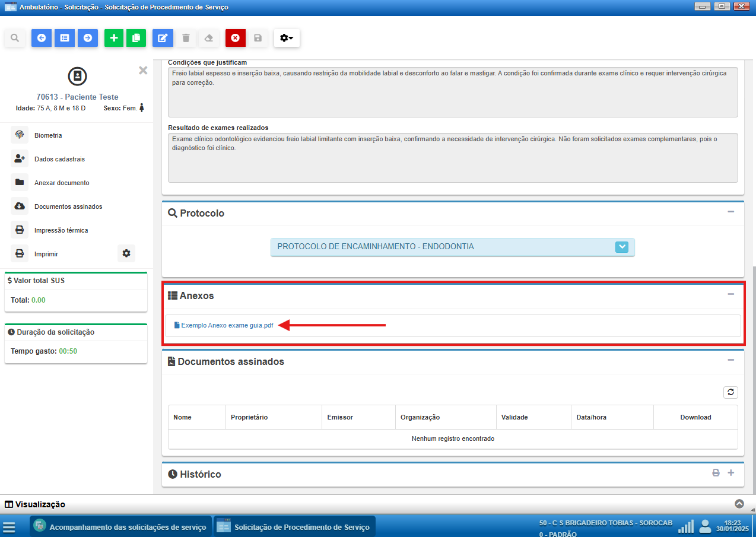This screenshot has height=537, width=756.
Task: Click the green copy record icon
Action: (x=136, y=38)
